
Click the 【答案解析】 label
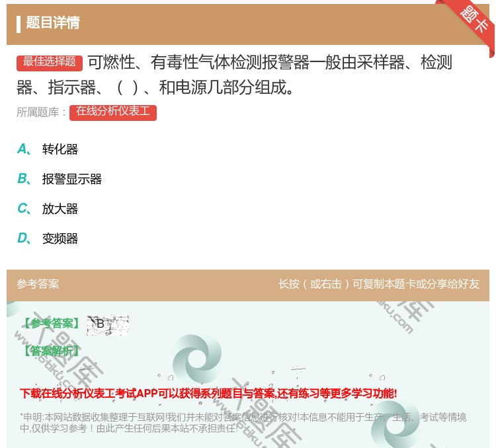tap(52, 351)
